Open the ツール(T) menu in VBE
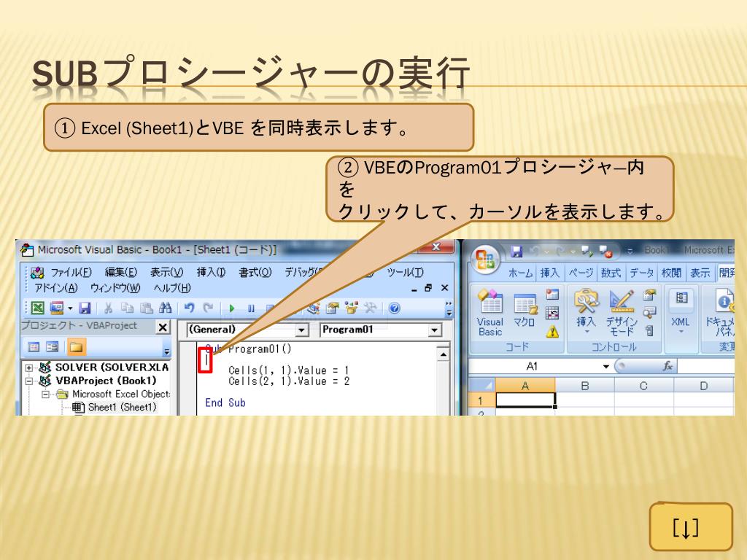747x560 pixels. tap(404, 273)
